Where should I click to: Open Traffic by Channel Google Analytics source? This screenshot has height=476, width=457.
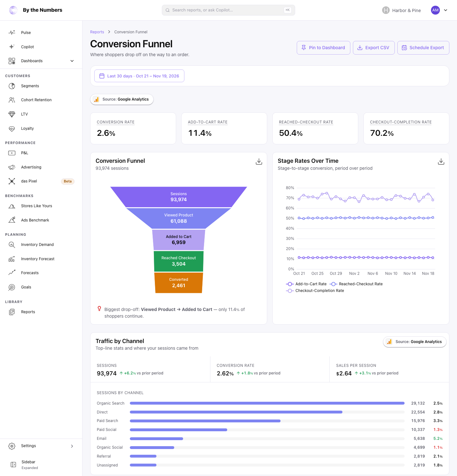(x=415, y=342)
